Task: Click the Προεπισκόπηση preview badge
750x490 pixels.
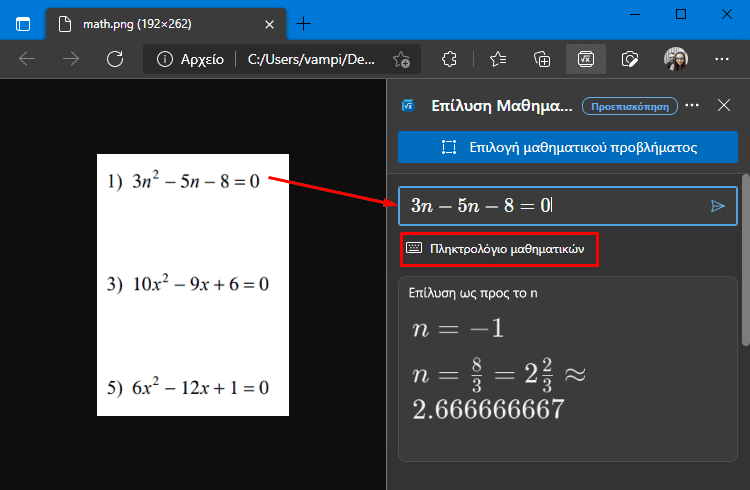Action: (629, 106)
